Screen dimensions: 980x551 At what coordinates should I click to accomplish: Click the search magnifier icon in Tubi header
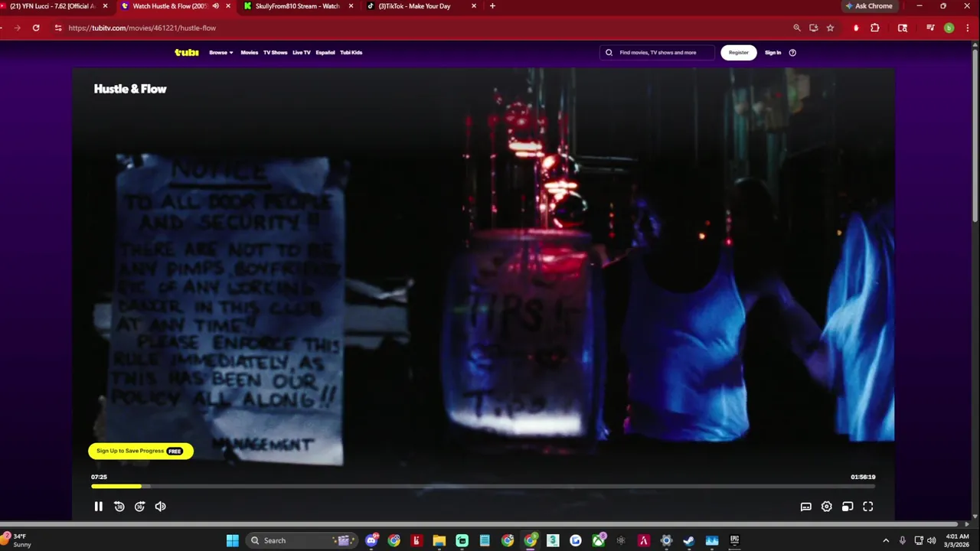coord(609,53)
